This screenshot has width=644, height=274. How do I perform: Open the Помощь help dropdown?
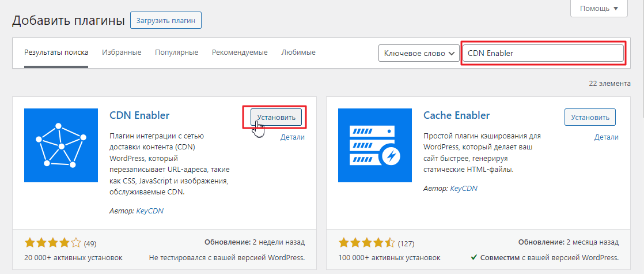pos(598,9)
